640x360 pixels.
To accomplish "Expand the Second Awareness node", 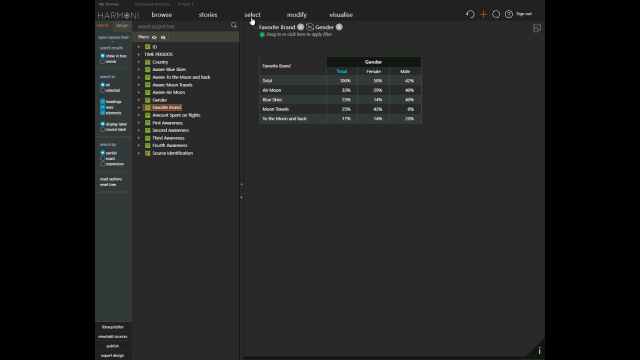I will point(139,130).
